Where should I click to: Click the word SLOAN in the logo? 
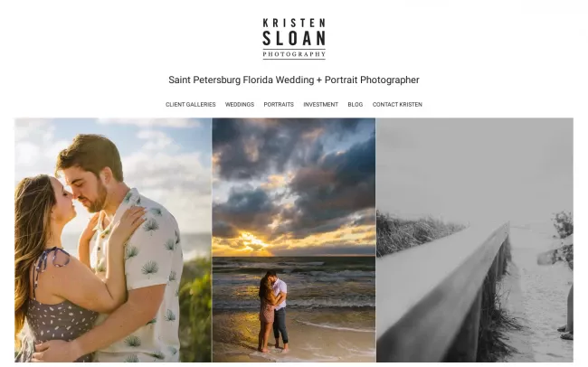pyautogui.click(x=294, y=38)
